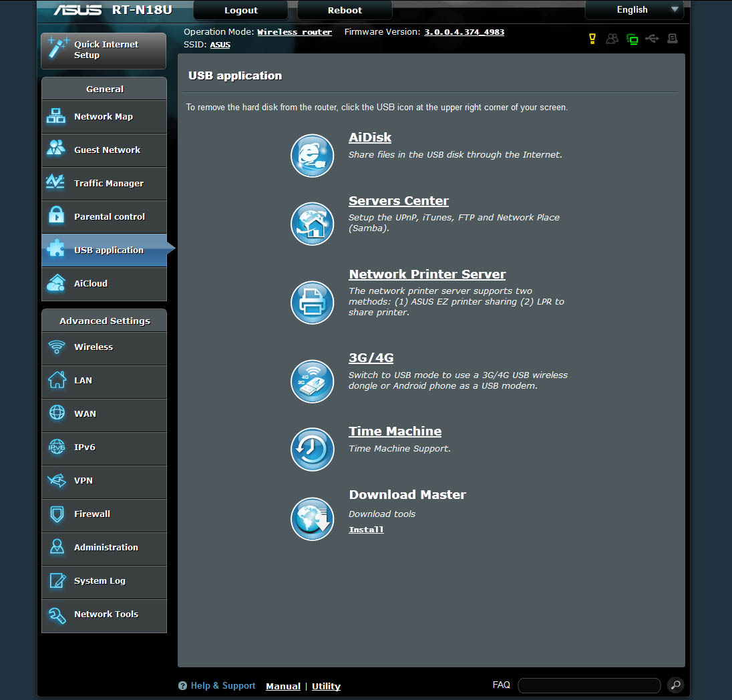Open the VPN settings page
Screen dimensions: 732x700
click(x=104, y=481)
